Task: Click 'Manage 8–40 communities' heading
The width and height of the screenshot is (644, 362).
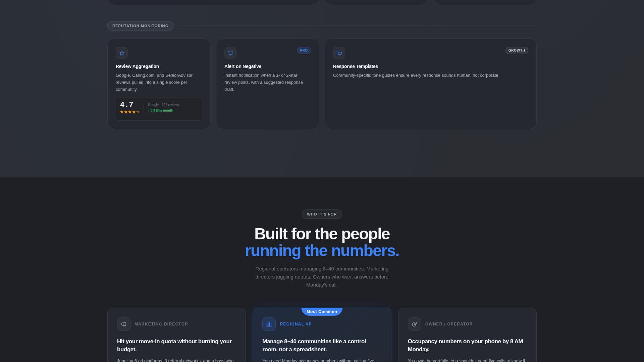Action: point(314,345)
